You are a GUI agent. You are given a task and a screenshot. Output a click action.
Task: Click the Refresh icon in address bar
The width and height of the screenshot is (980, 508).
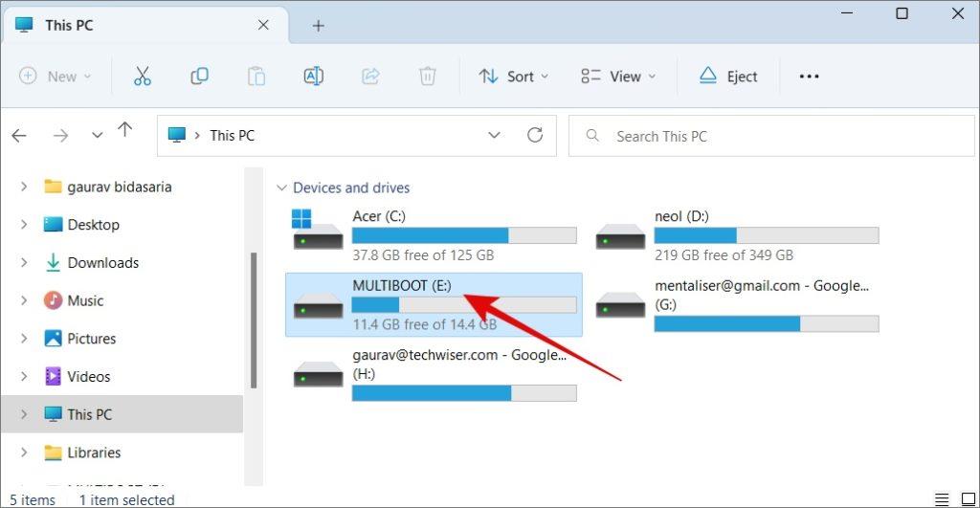click(x=535, y=135)
